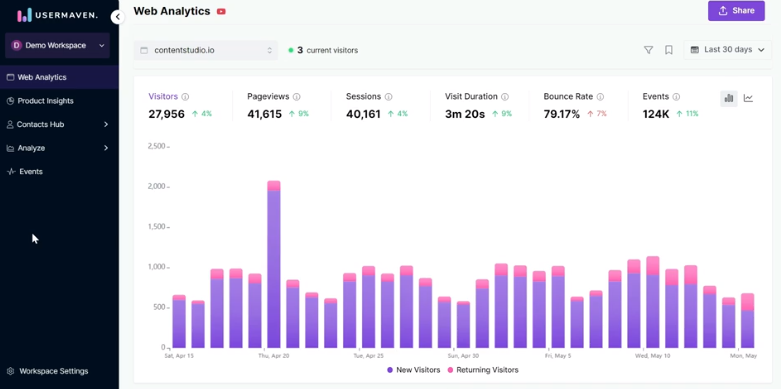Click the Events pulse icon
The height and width of the screenshot is (389, 781).
[x=11, y=171]
